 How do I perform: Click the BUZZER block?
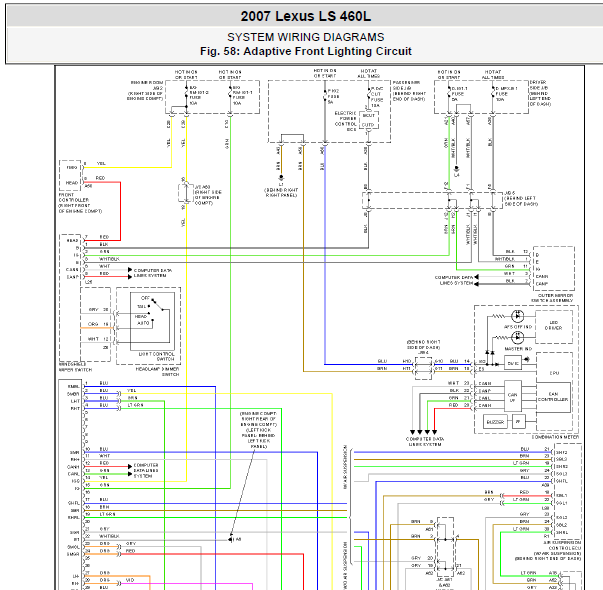click(495, 422)
